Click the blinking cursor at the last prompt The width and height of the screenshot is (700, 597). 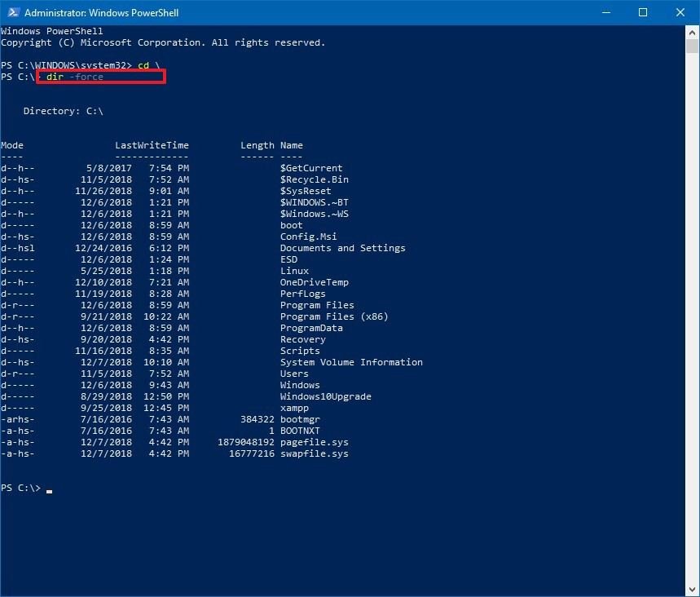tap(50, 489)
